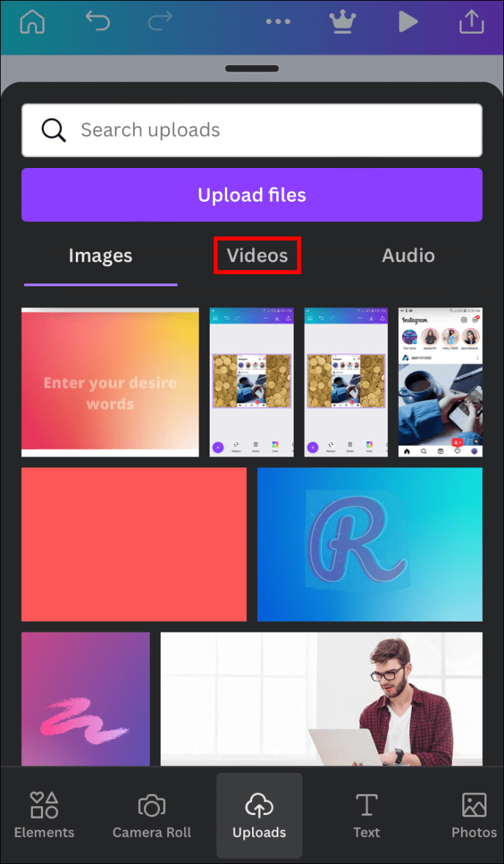Open the Uploads cloud tab
This screenshot has height=864, width=504.
(259, 815)
